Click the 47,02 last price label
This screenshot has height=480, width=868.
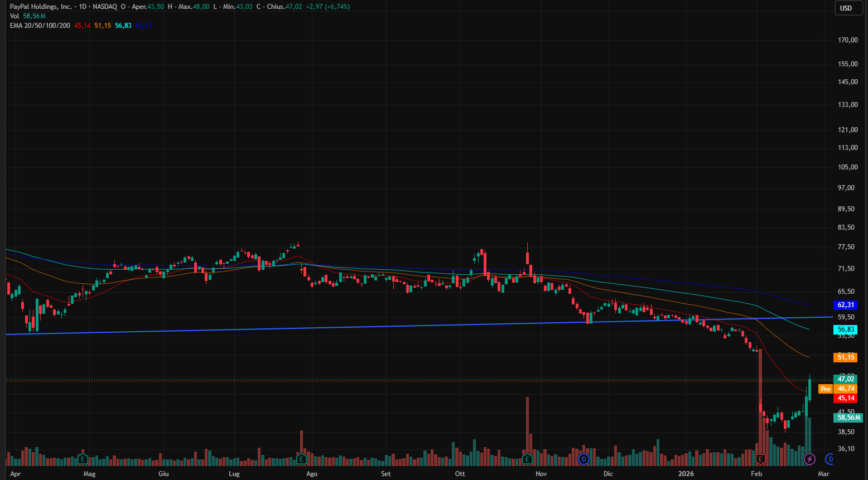846,379
